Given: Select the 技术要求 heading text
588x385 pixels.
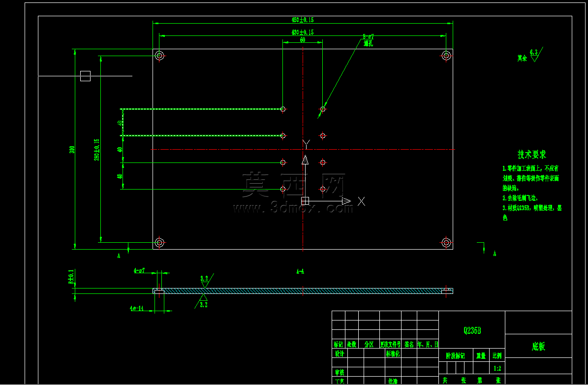Looking at the screenshot, I should (532, 154).
